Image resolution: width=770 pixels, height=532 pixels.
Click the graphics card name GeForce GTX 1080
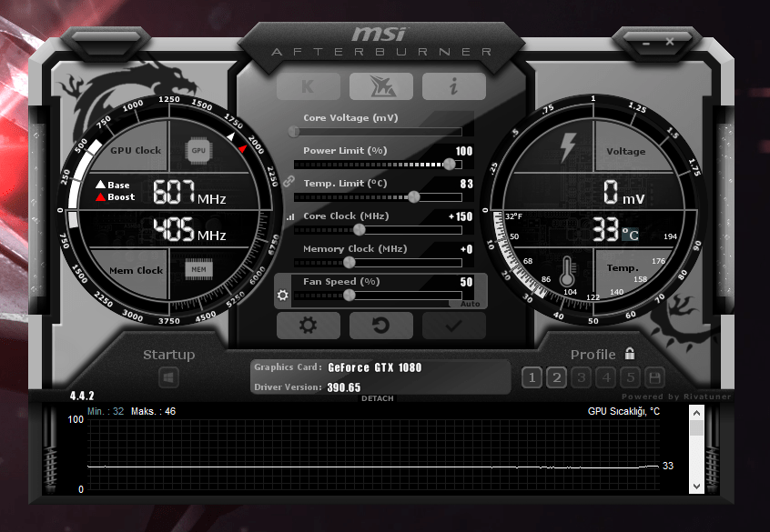(375, 367)
